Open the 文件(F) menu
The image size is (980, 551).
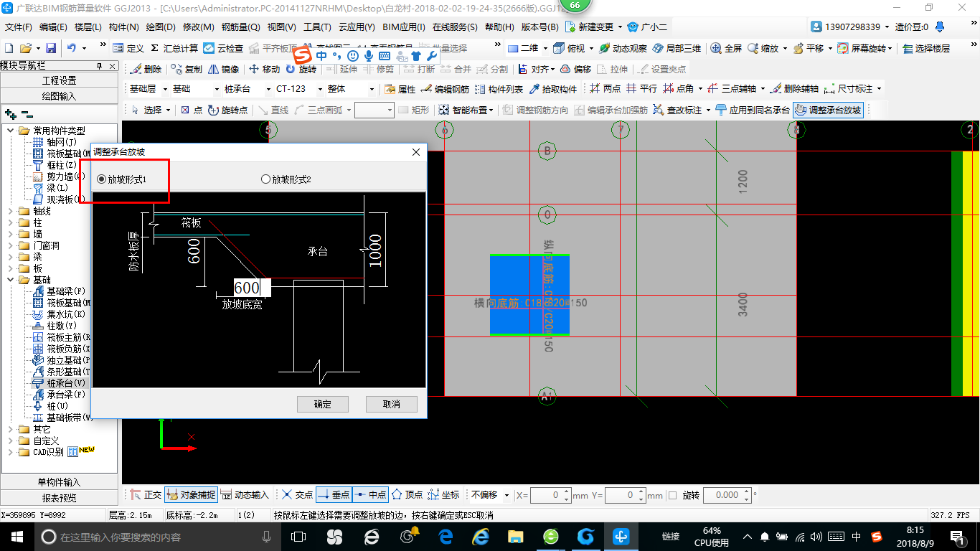tap(19, 27)
